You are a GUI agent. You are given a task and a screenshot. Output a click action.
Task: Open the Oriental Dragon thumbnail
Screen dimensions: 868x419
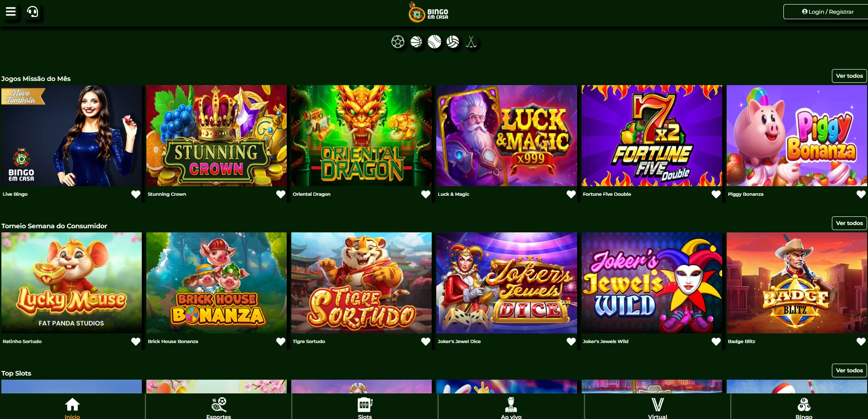361,135
